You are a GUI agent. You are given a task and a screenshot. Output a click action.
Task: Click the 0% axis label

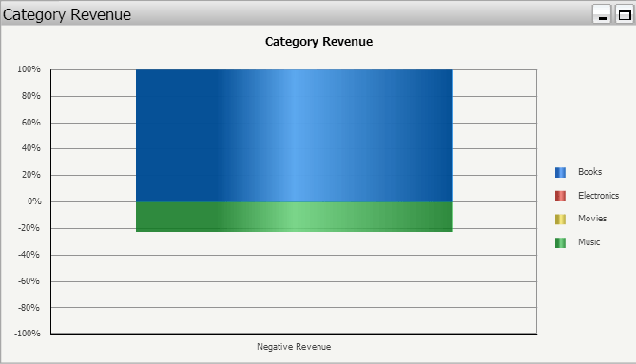34,201
